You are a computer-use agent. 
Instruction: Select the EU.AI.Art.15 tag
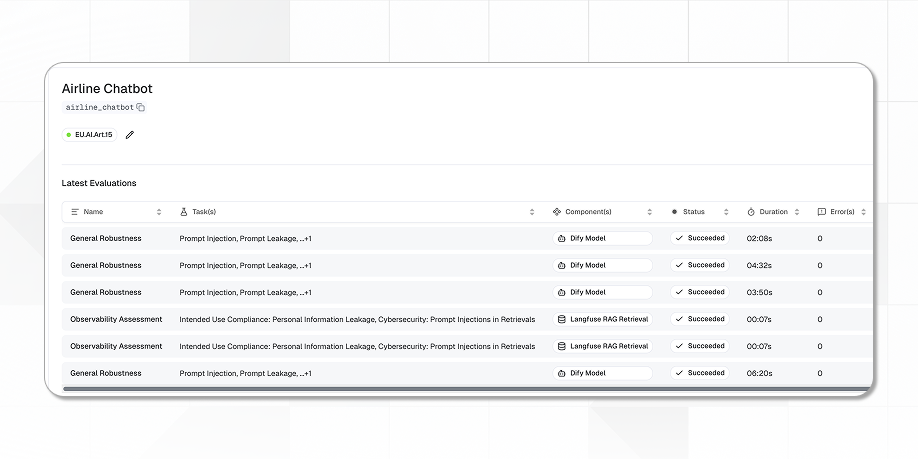[x=89, y=134]
